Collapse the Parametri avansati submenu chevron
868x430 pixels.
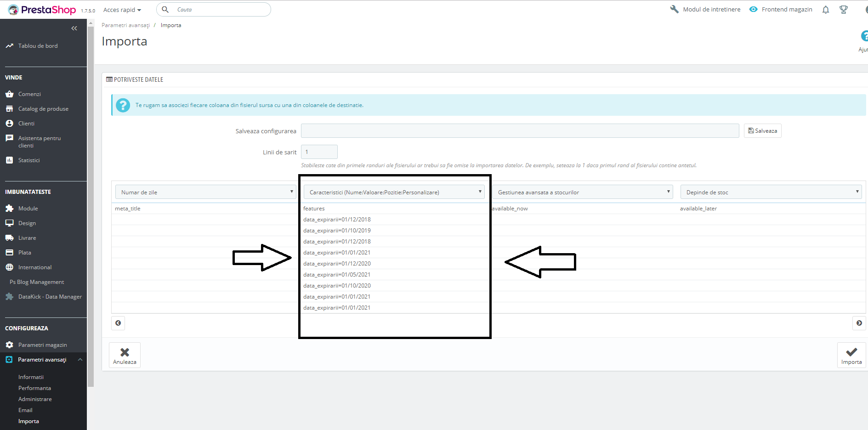[80, 360]
